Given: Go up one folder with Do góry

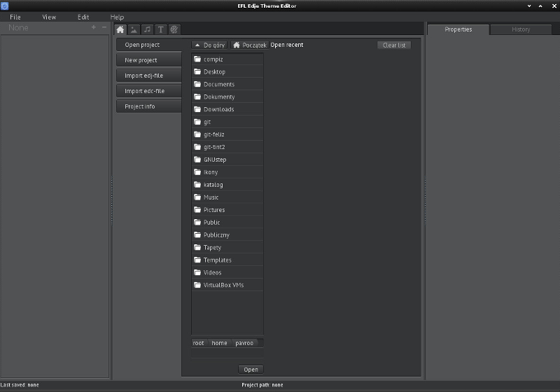Looking at the screenshot, I should click(209, 45).
